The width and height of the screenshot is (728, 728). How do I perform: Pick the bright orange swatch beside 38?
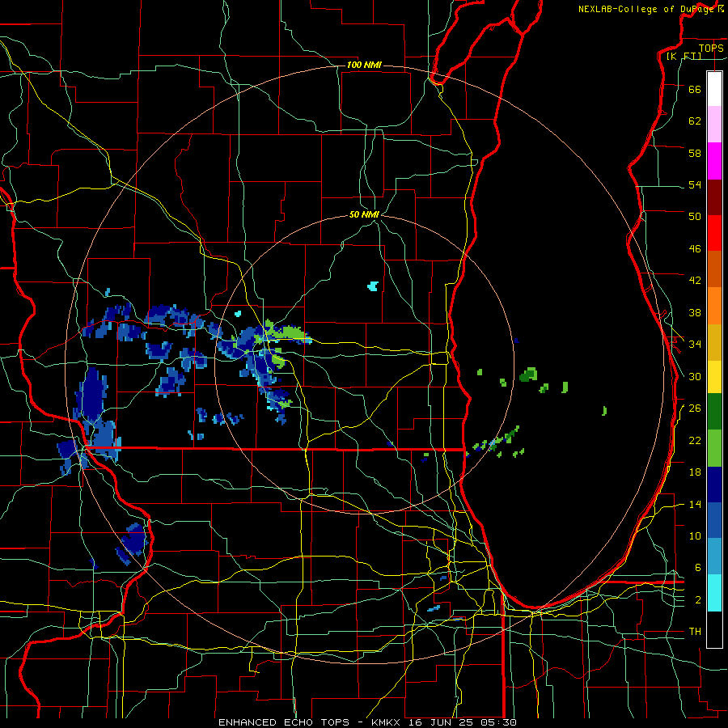(714, 306)
